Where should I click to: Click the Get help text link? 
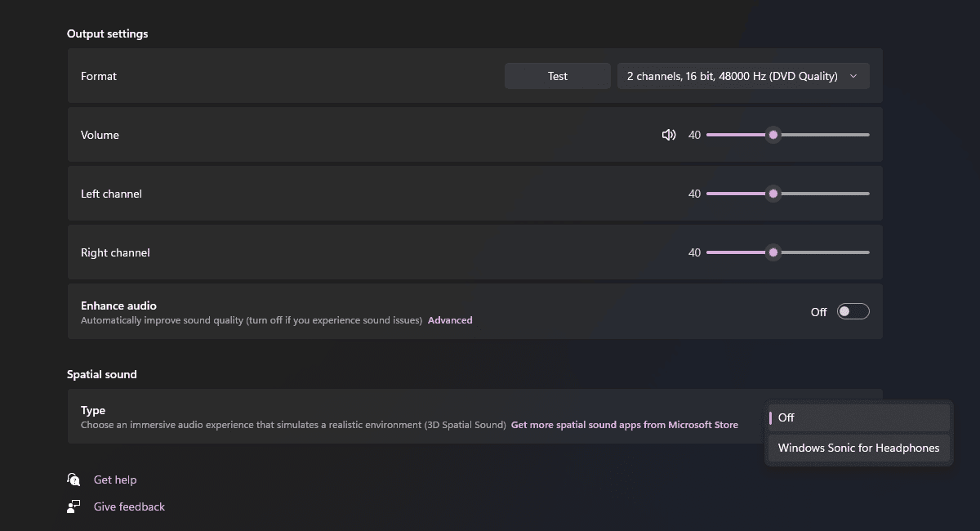115,480
